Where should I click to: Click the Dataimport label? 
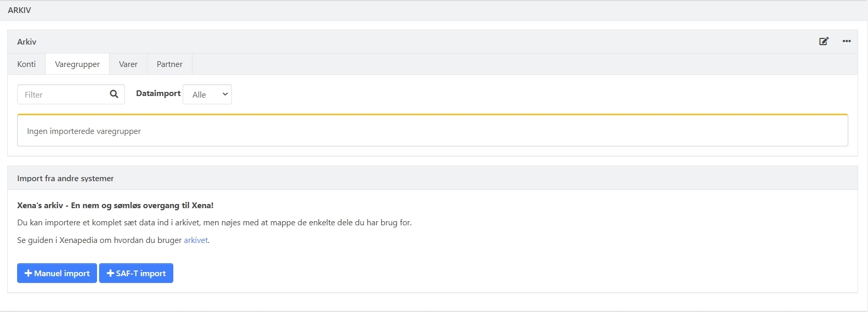click(x=158, y=93)
